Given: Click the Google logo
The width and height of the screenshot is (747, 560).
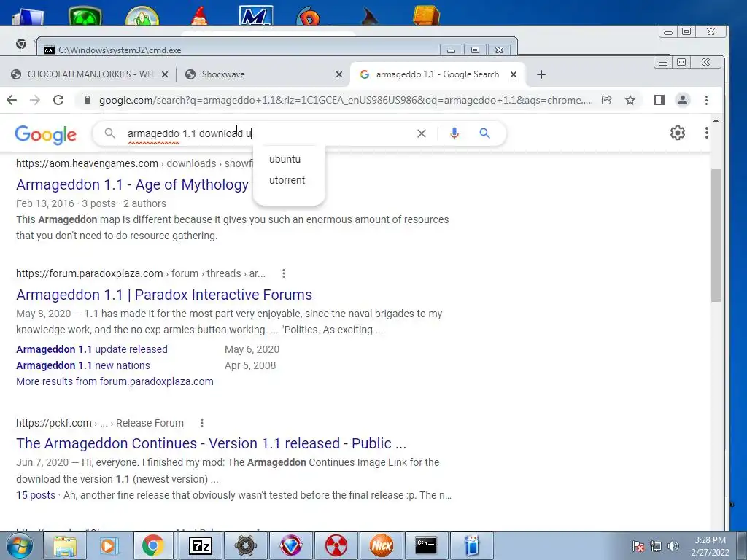Looking at the screenshot, I should point(46,135).
